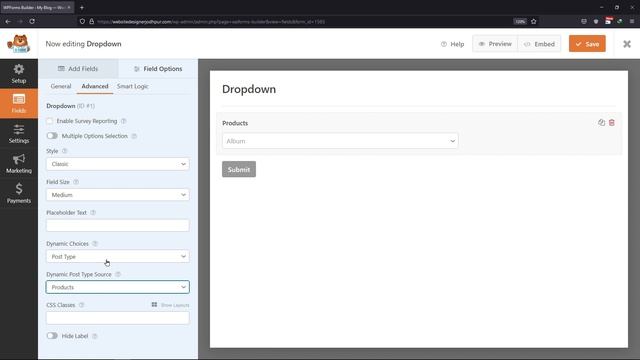Click the orange Save button
The width and height of the screenshot is (640, 360).
[587, 44]
